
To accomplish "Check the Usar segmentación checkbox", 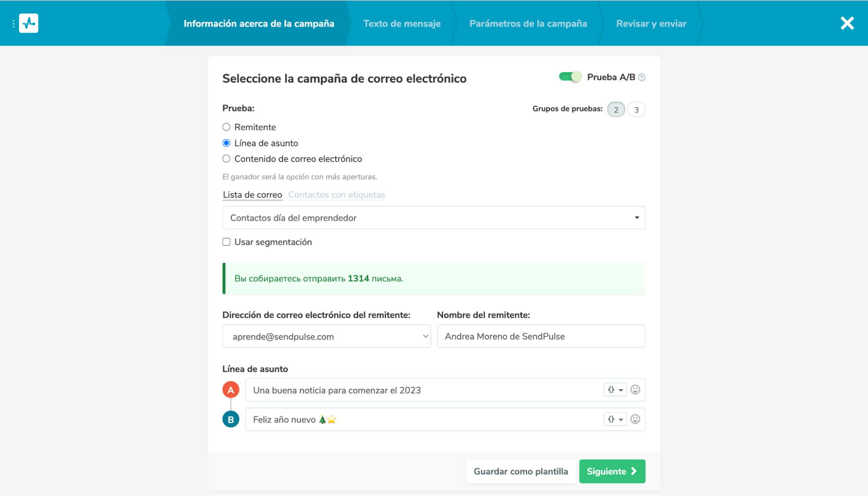I will (226, 242).
